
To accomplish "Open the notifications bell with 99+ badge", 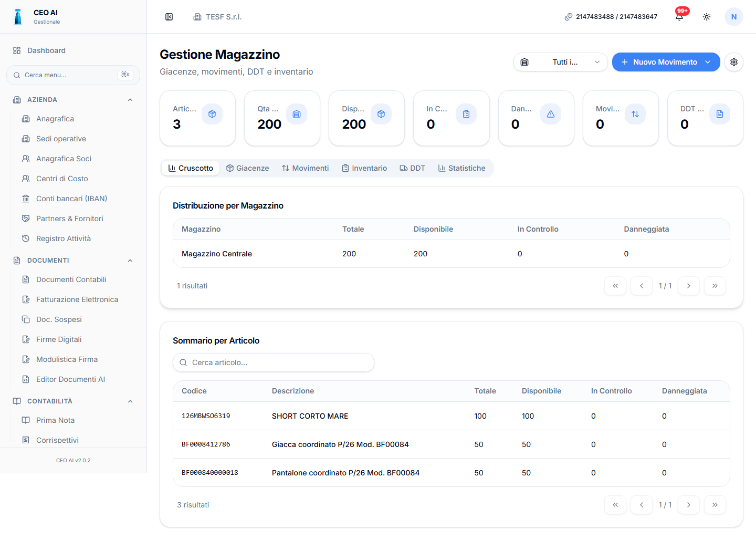I will pyautogui.click(x=679, y=17).
